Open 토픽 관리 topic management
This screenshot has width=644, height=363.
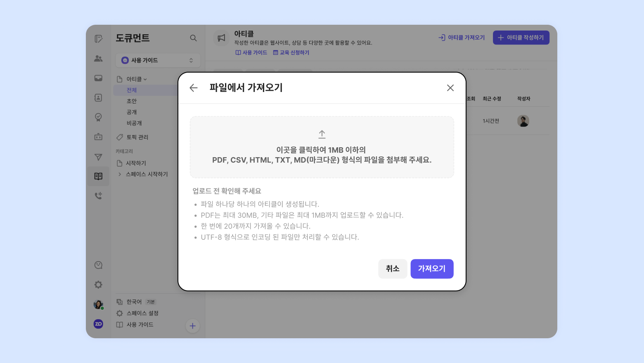137,137
